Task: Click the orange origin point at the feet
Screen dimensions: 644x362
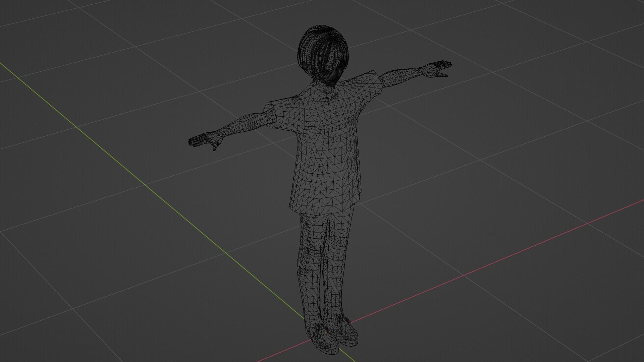Action: (x=325, y=333)
